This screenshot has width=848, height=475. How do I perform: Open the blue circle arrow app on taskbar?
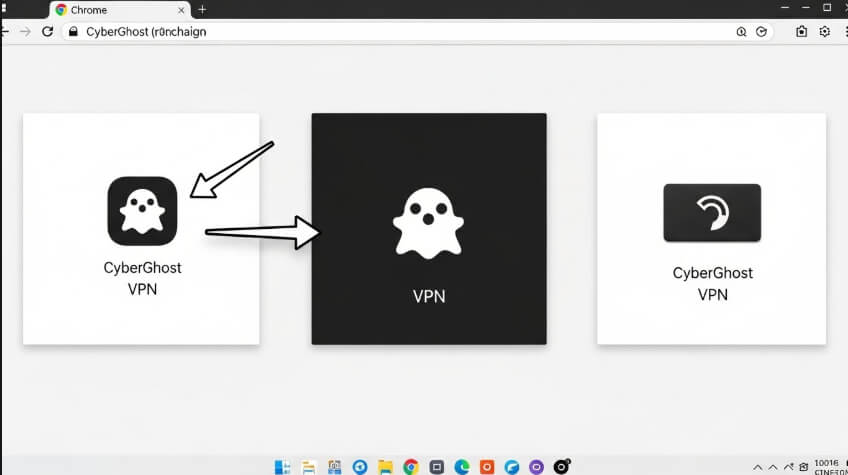360,467
